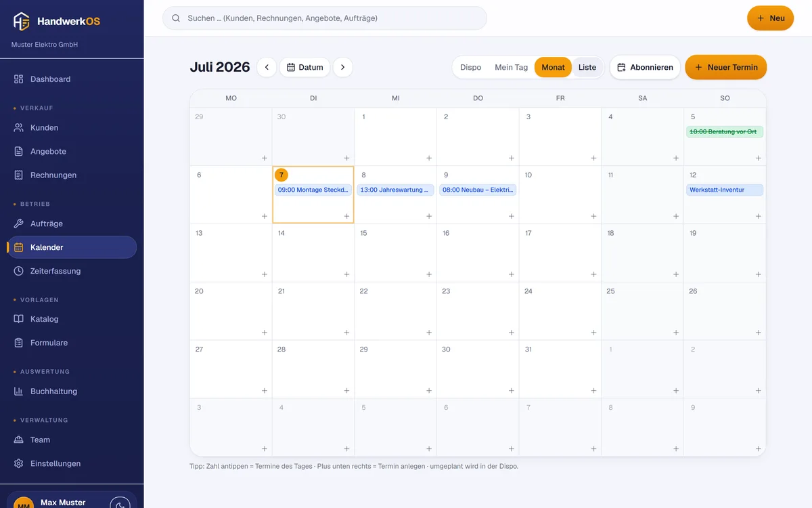Add appointment plus on July 18

[x=676, y=274]
